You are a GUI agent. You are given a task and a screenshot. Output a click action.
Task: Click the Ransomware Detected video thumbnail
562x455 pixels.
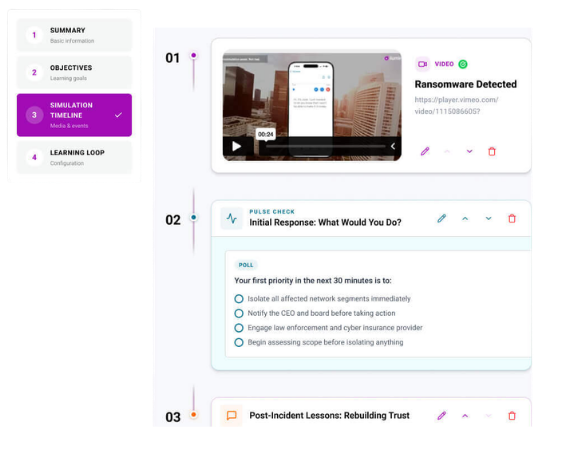pos(312,105)
